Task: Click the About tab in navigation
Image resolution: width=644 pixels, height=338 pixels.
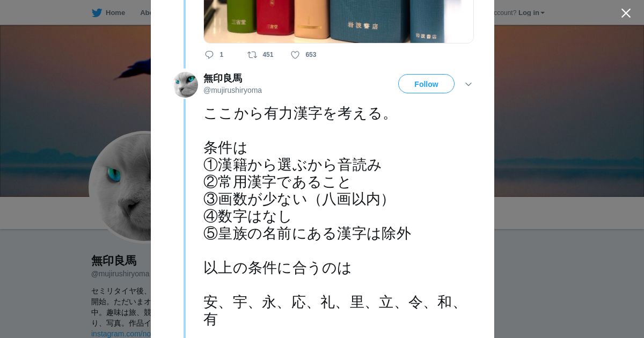Action: click(x=145, y=13)
